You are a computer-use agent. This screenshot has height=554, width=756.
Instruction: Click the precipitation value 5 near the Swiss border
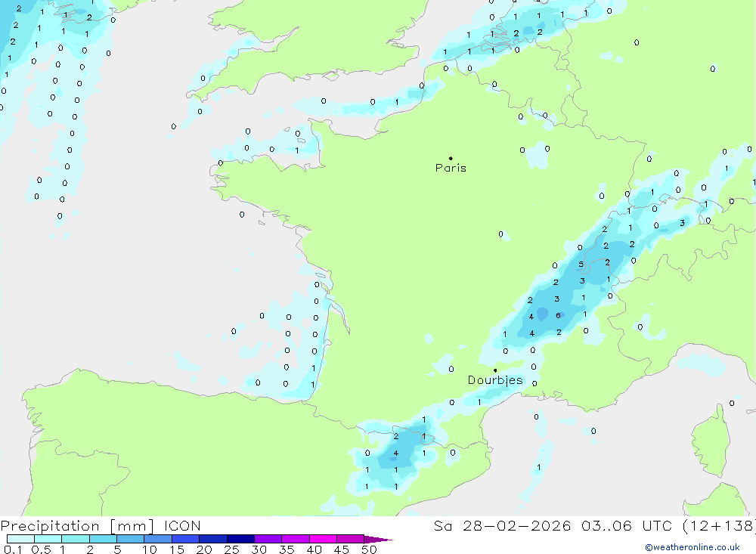[581, 265]
